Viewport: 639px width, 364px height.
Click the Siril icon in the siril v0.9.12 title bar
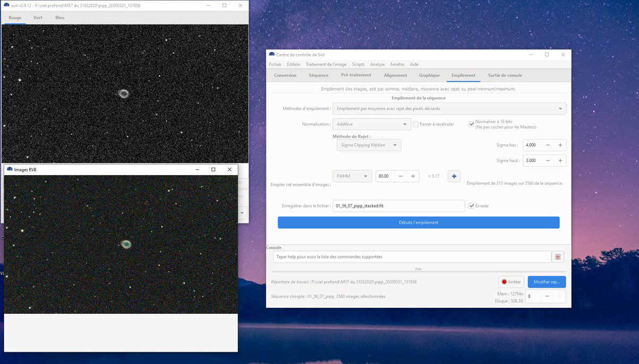[6, 5]
